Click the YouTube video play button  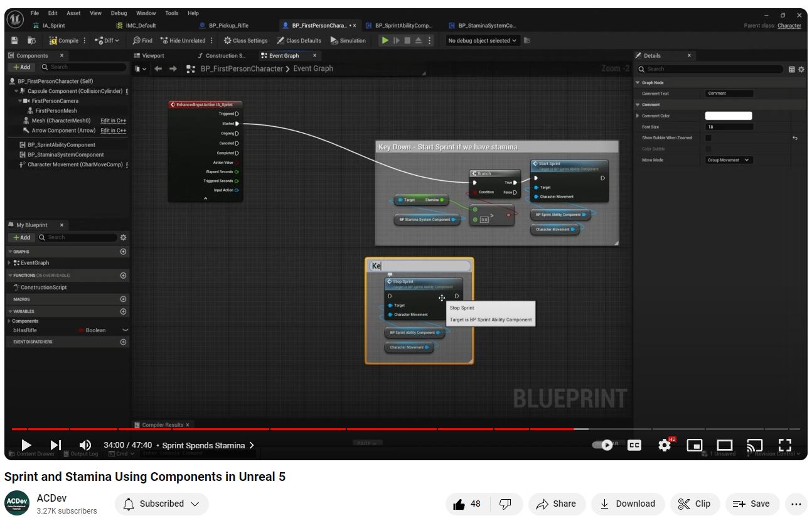click(26, 445)
